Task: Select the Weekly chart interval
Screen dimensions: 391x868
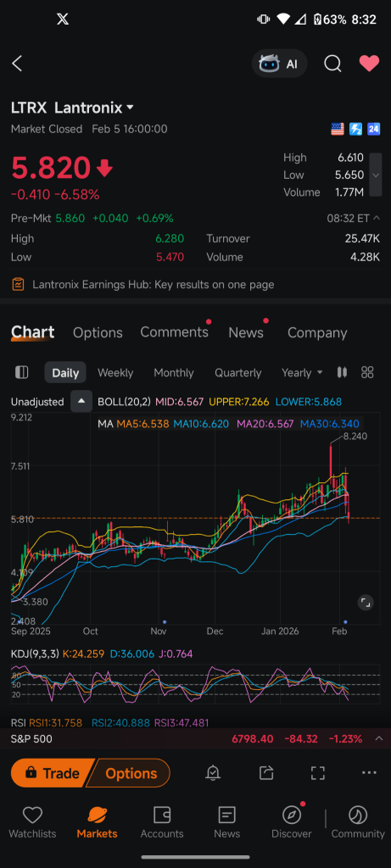Action: click(115, 373)
